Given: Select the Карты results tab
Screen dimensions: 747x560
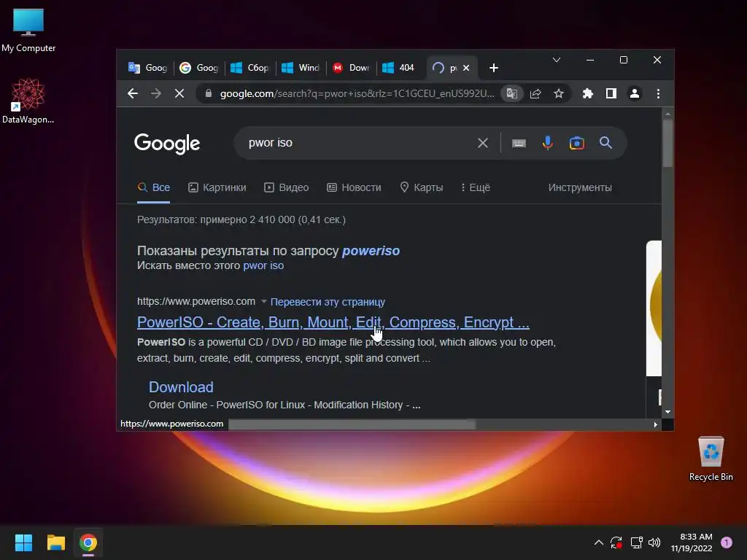Looking at the screenshot, I should tap(421, 187).
